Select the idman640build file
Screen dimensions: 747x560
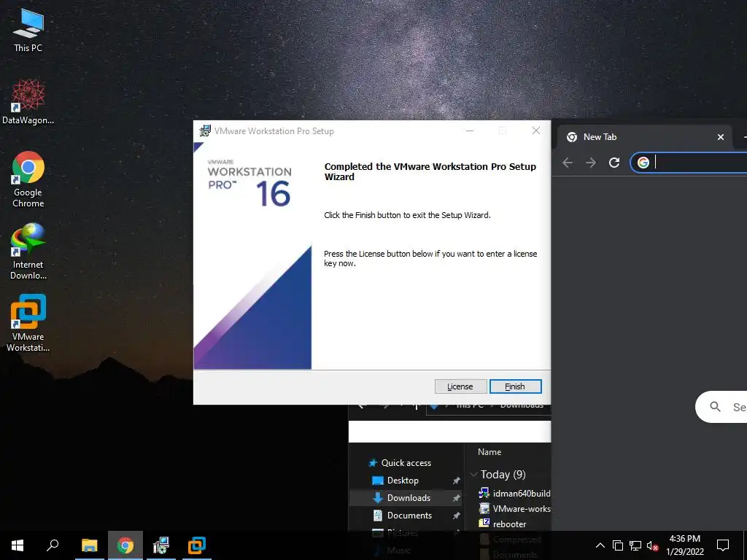514,494
